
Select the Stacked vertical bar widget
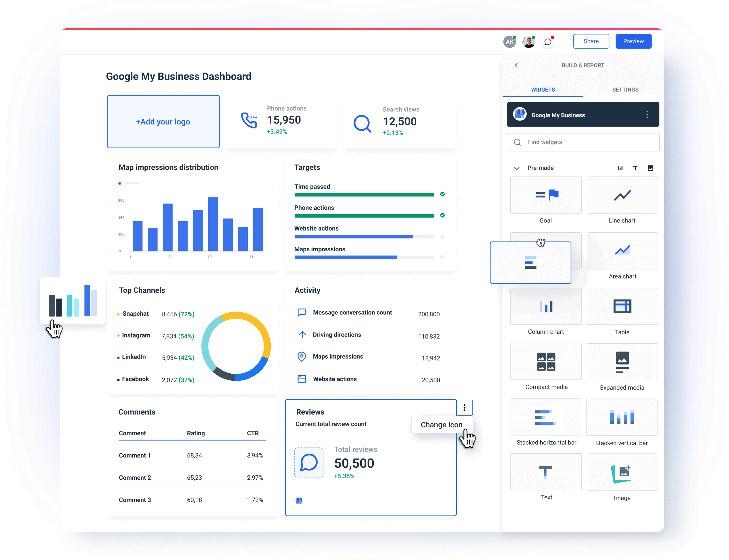click(x=621, y=417)
